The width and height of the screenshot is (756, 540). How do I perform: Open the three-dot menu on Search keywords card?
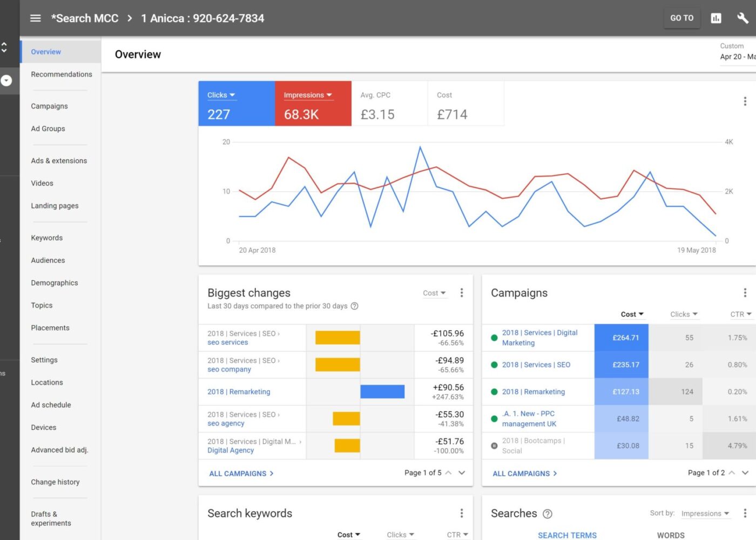(462, 513)
